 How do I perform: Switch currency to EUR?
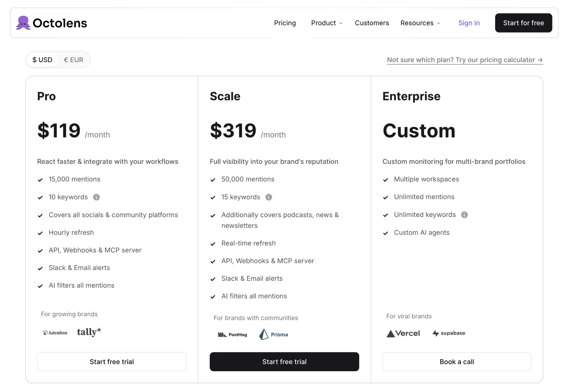pos(73,60)
